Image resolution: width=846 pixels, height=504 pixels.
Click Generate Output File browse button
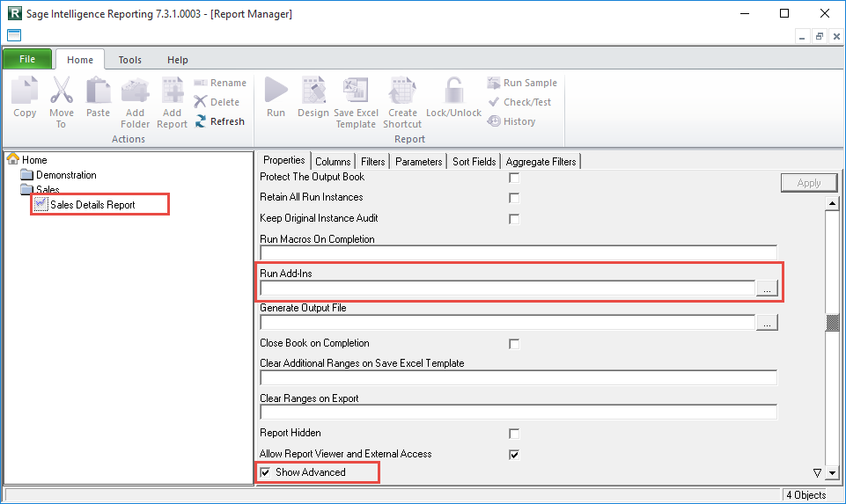point(767,322)
